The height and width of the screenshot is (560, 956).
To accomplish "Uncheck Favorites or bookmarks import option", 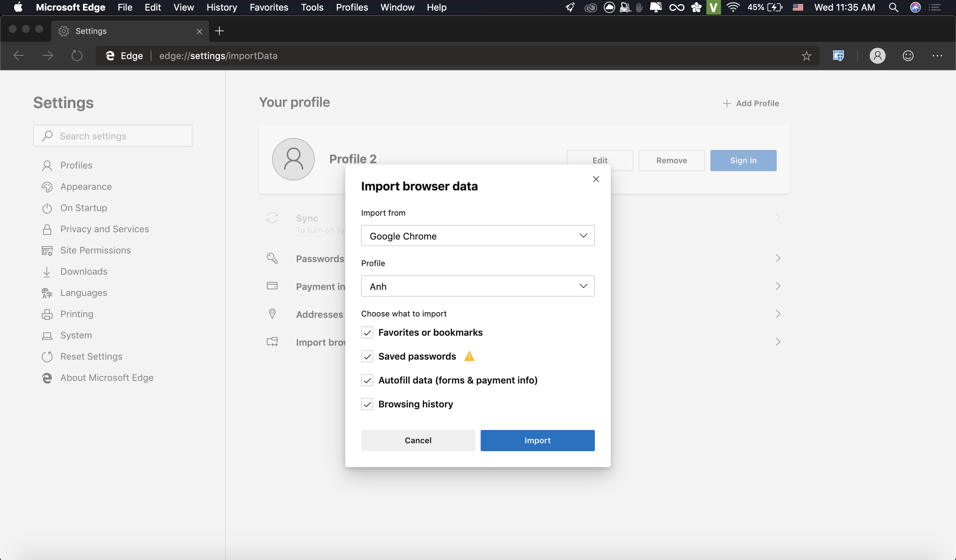I will tap(367, 332).
